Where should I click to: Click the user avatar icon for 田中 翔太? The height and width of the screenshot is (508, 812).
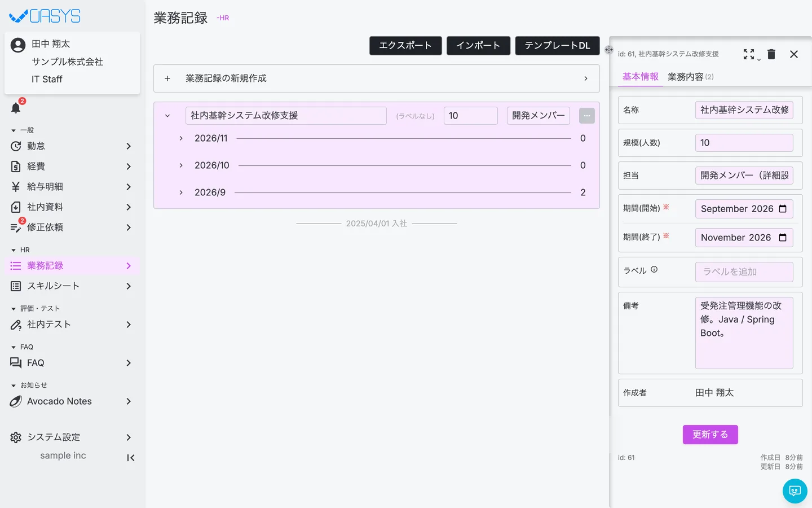coord(18,45)
